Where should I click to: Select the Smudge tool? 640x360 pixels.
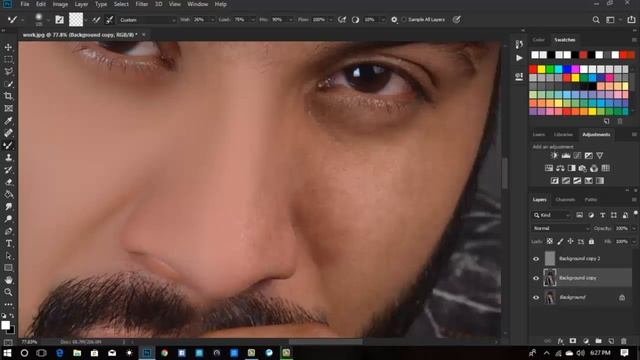[x=8, y=207]
